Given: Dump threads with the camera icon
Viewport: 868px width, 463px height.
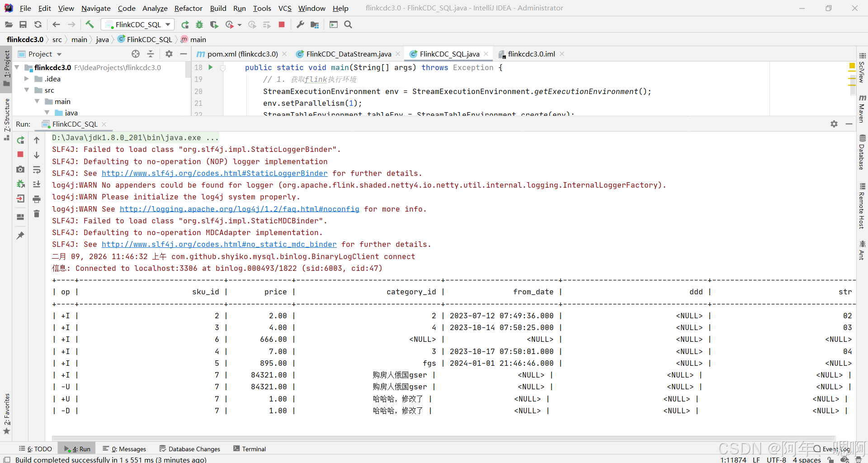Looking at the screenshot, I should tap(20, 169).
